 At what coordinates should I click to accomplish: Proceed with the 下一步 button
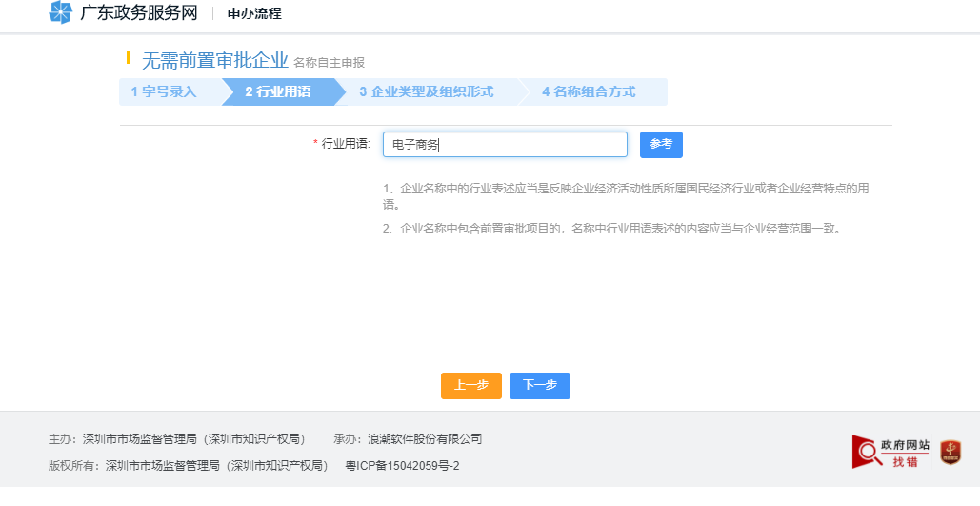tap(540, 385)
